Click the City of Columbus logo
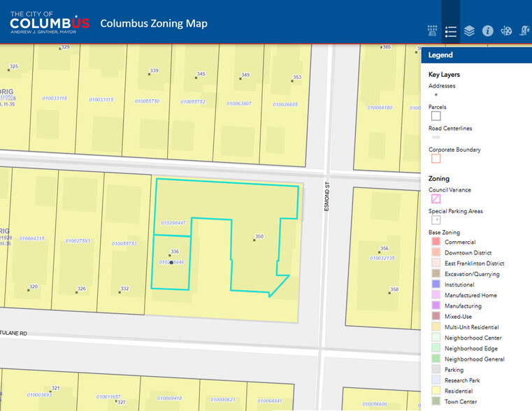 (50, 22)
